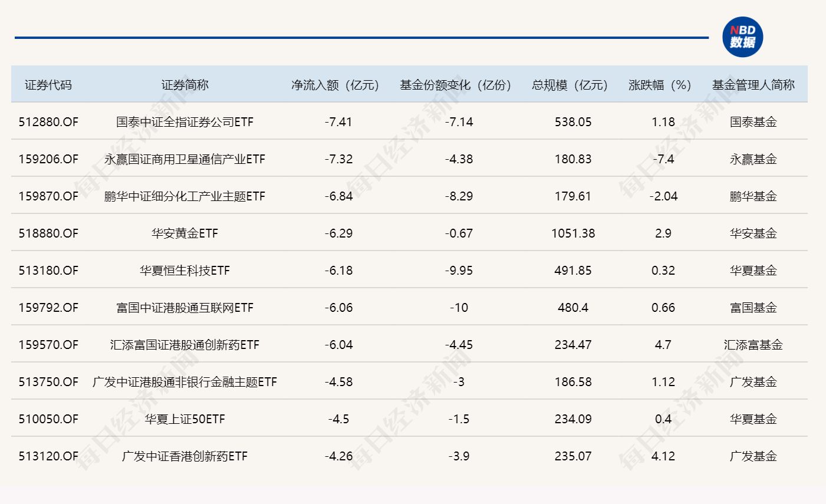
Task: Click fund name 富国中证港股通互联网ETF
Action: click(185, 308)
